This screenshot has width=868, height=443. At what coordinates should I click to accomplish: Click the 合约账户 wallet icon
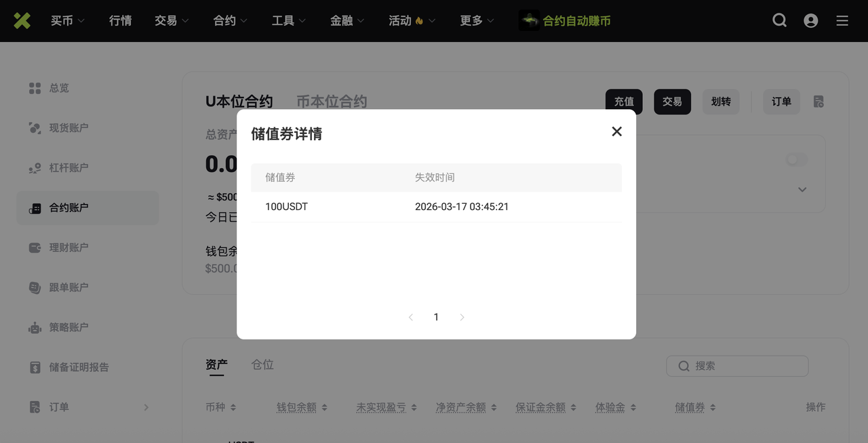(x=35, y=208)
